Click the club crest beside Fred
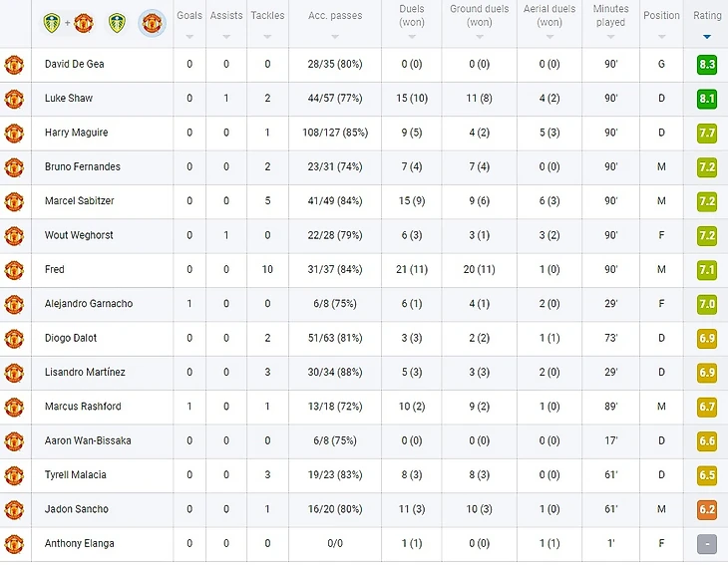Image resolution: width=728 pixels, height=565 pixels. [x=14, y=270]
